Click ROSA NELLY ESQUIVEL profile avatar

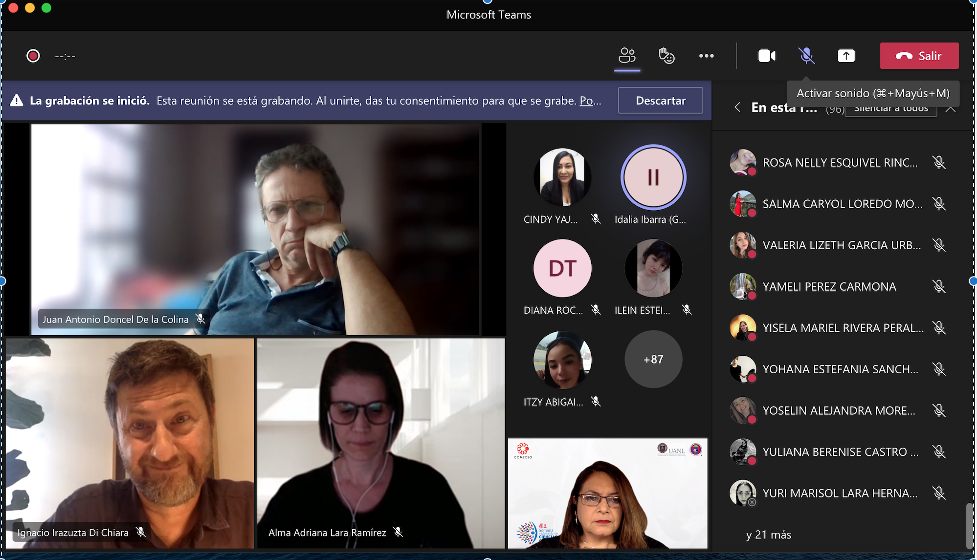(743, 162)
